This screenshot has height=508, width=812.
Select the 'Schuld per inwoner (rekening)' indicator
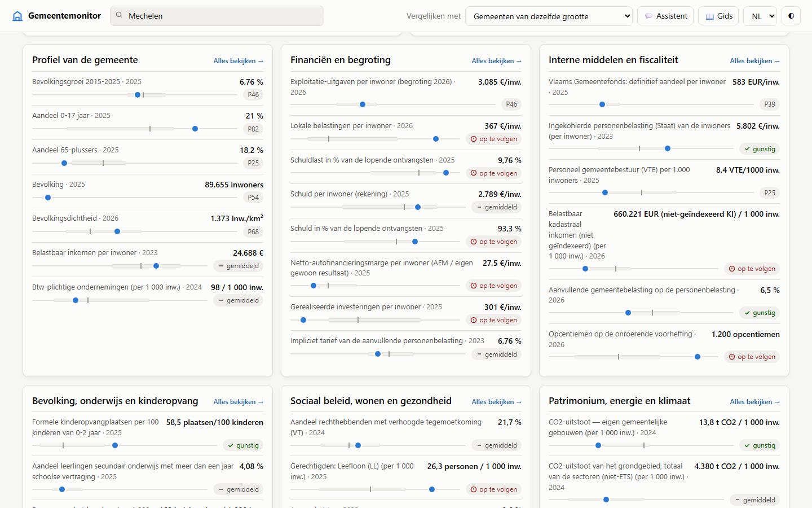tap(406, 201)
